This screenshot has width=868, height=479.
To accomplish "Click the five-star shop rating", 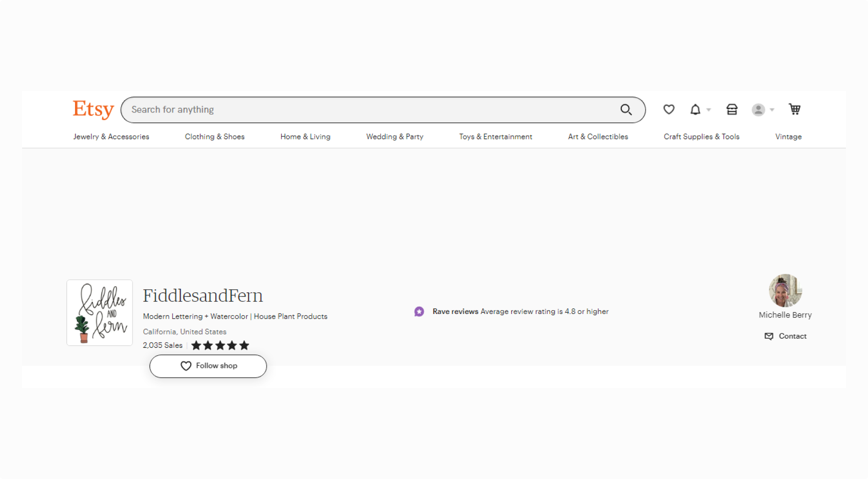I will 220,345.
